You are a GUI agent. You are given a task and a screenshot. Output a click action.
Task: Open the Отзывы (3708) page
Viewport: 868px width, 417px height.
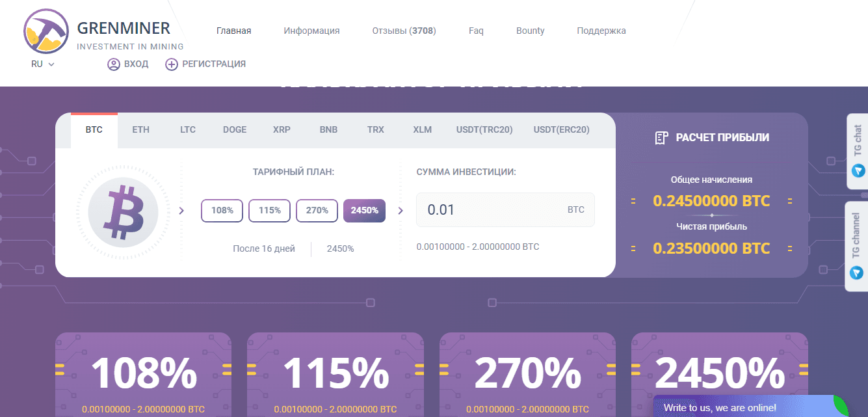[x=403, y=30]
